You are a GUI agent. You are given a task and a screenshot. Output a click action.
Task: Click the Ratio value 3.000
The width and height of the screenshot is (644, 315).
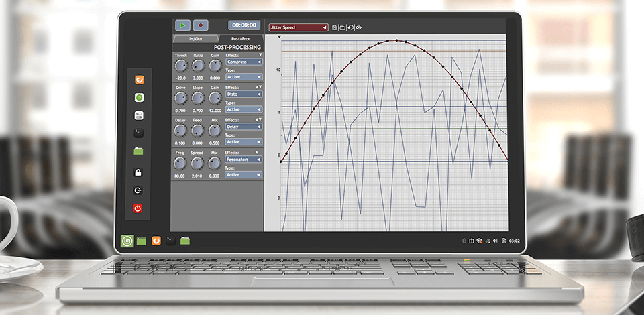click(x=198, y=78)
